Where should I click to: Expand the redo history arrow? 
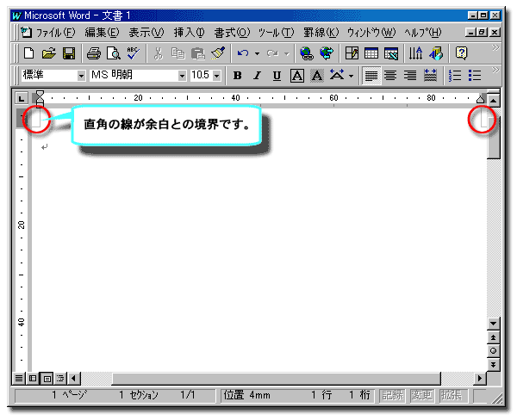click(287, 53)
